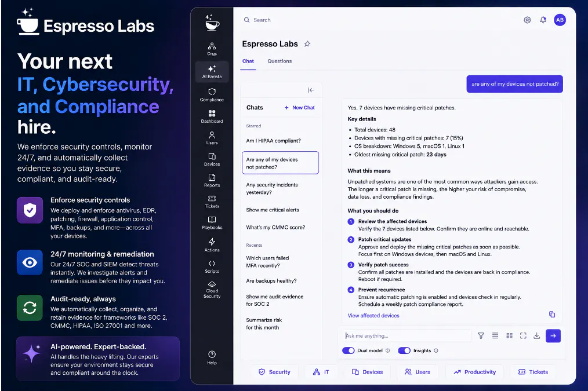
Task: Click the Audit-ready refresh arrows icon
Action: click(30, 308)
